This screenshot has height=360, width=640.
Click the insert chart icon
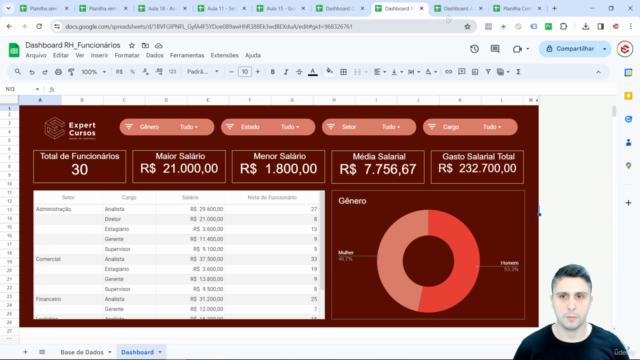tap(475, 72)
